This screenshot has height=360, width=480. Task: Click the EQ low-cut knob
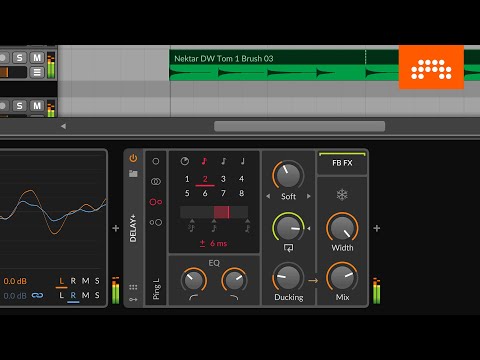click(x=193, y=280)
